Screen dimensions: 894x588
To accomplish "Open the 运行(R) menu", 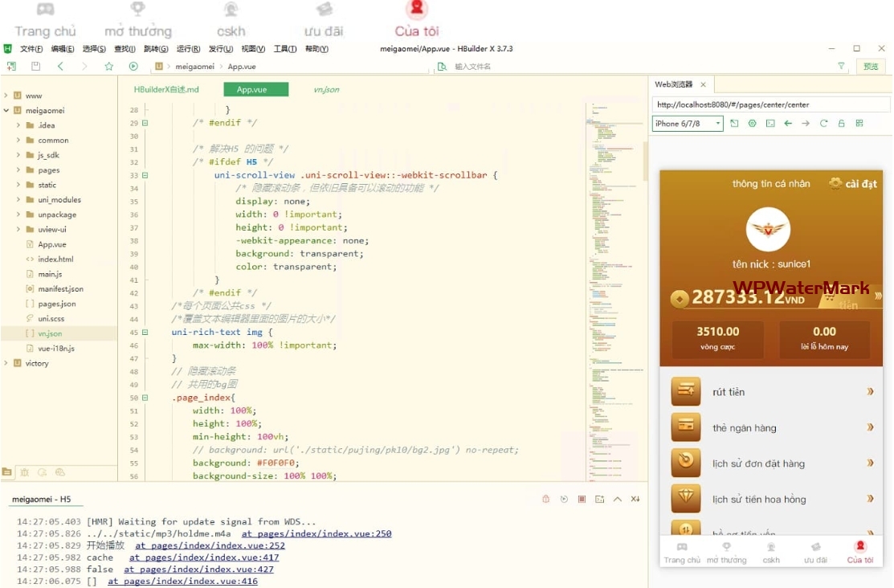I will (188, 49).
